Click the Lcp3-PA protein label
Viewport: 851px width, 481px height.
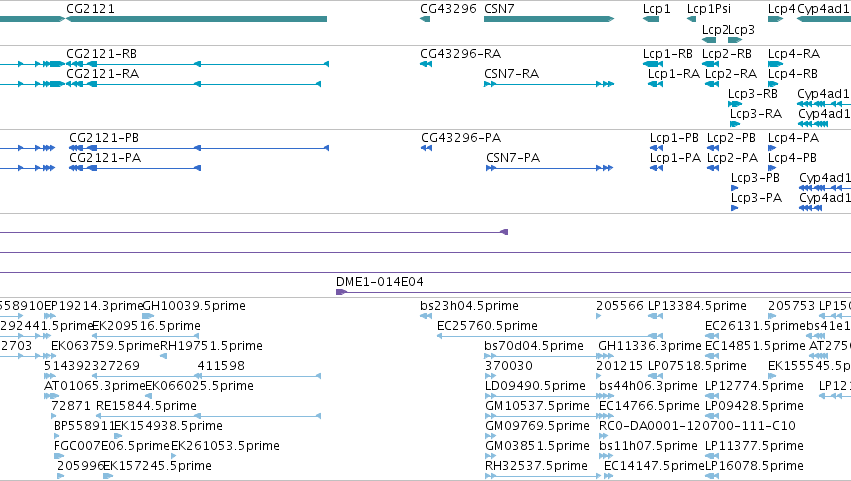coord(756,198)
